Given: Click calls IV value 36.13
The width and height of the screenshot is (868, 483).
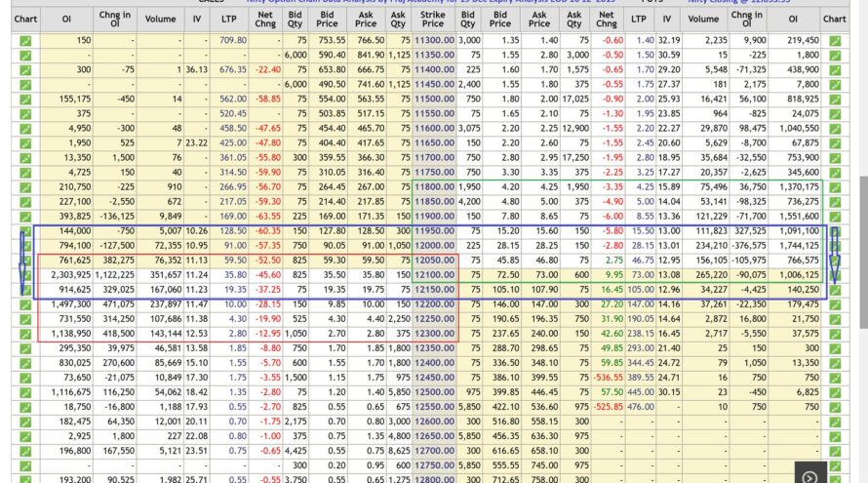Looking at the screenshot, I should pyautogui.click(x=196, y=70).
